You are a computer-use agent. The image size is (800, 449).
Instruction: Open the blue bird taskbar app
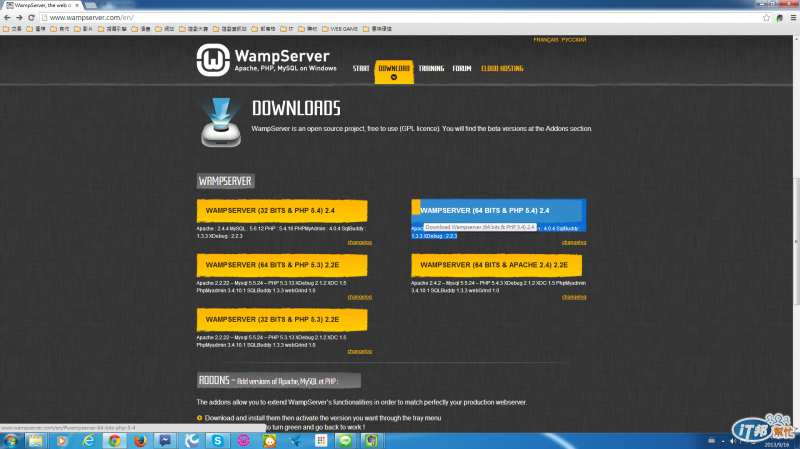point(295,441)
